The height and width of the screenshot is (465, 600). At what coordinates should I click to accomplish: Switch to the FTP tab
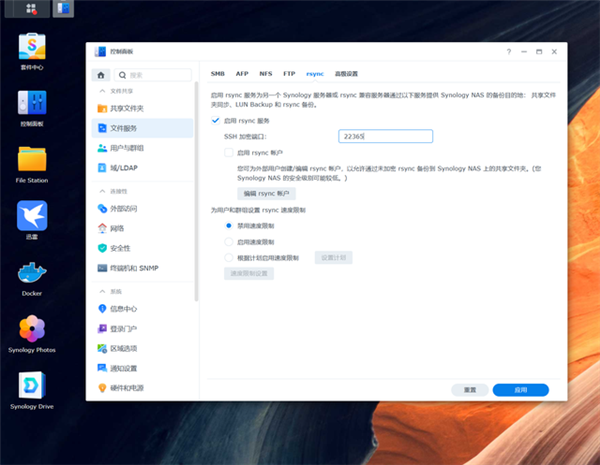pos(289,74)
